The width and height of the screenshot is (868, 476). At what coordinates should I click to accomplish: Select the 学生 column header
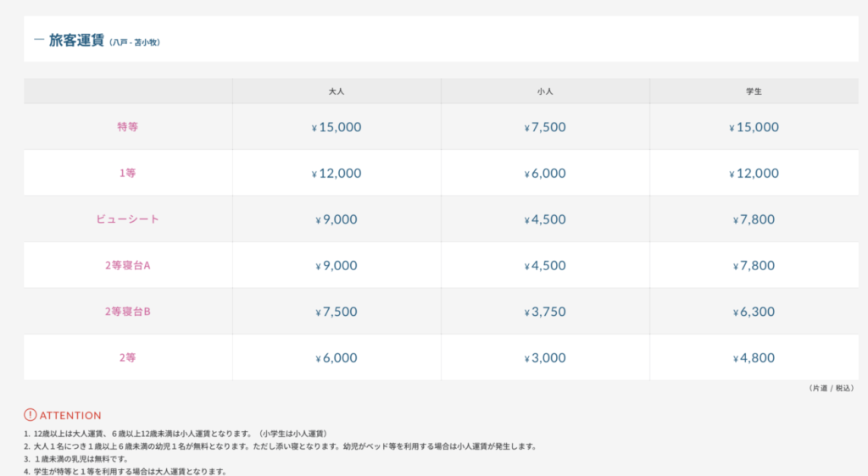click(x=754, y=91)
